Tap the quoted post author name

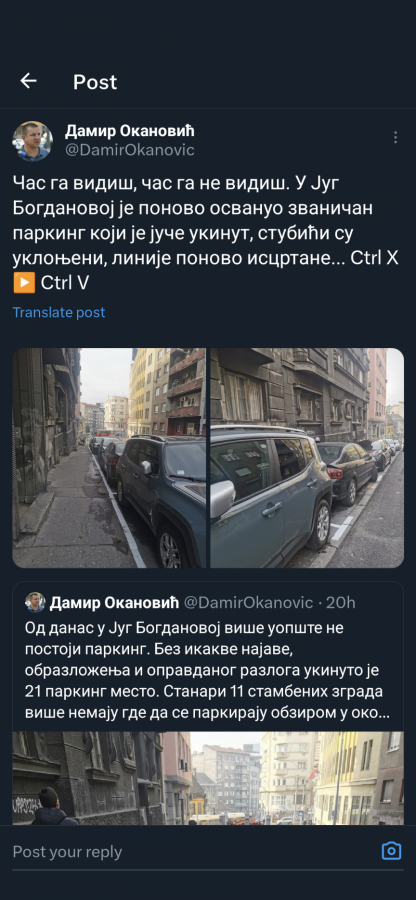pos(114,603)
